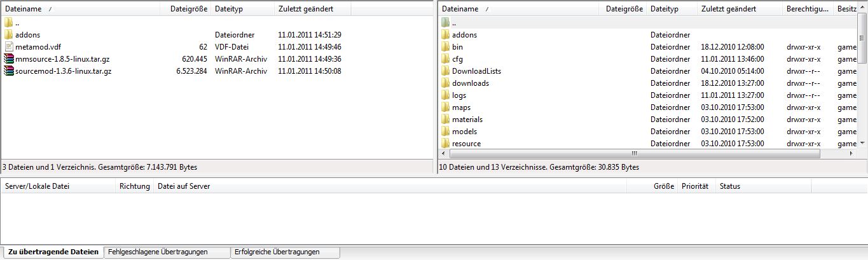Click the metamod.vdf file icon
Image resolution: width=868 pixels, height=260 pixels.
point(8,47)
